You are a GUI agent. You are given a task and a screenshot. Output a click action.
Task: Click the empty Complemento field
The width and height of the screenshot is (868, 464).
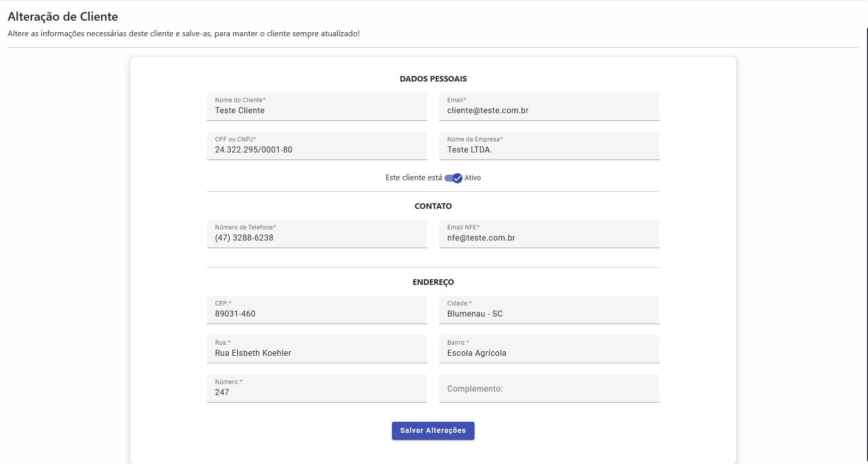549,389
